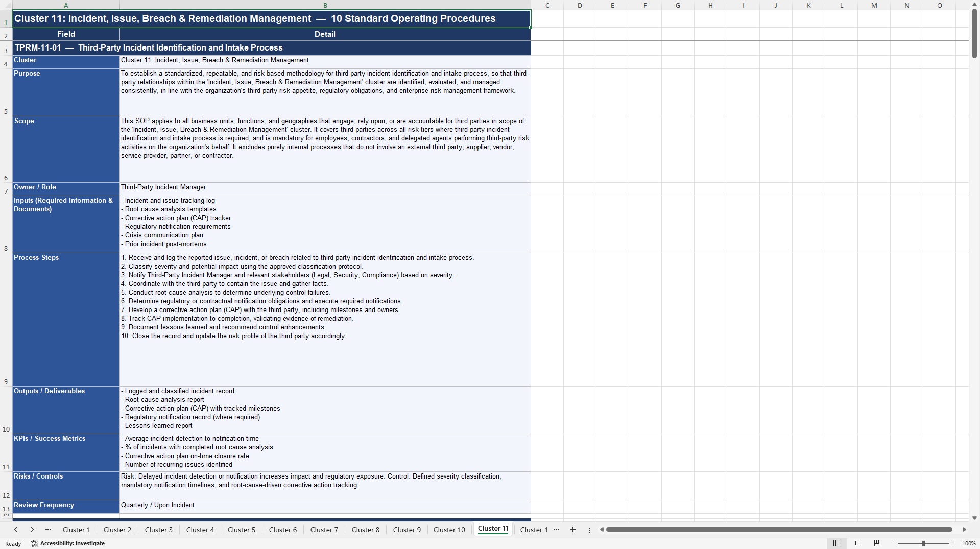The image size is (980, 549).
Task: Open sheet tab options vertical dots
Action: (589, 530)
